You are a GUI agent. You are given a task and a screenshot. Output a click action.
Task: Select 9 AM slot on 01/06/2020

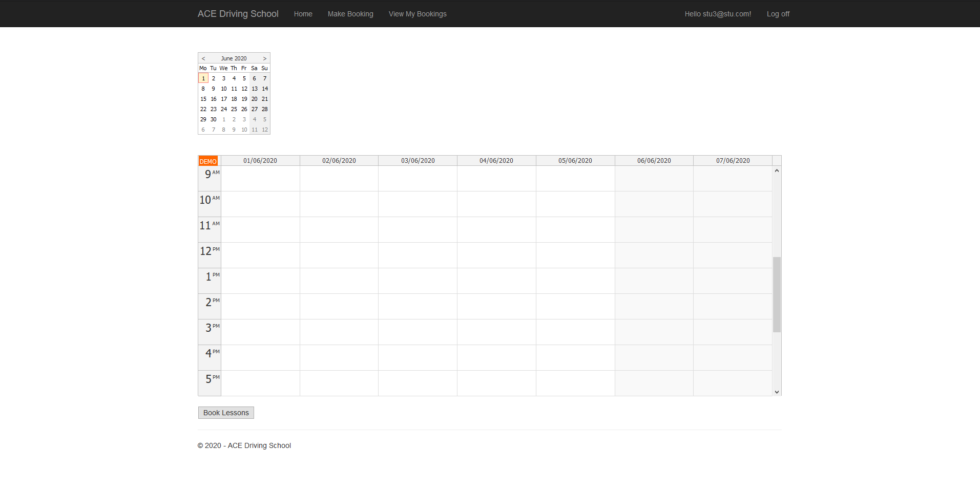point(260,179)
